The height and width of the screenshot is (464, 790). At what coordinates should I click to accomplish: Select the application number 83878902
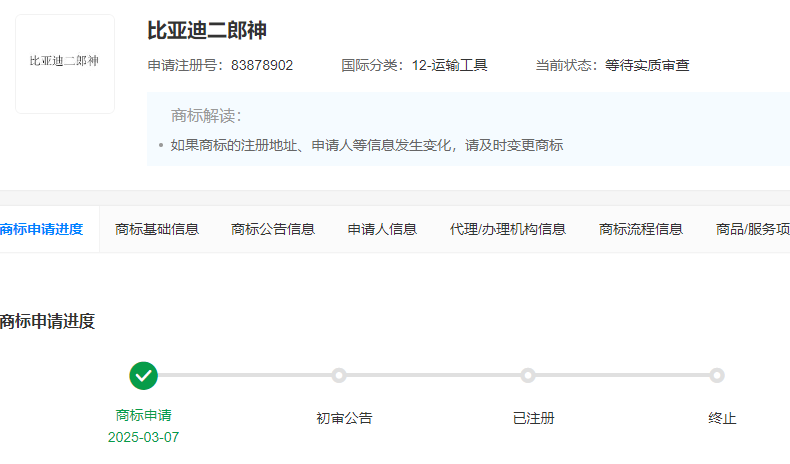point(262,65)
